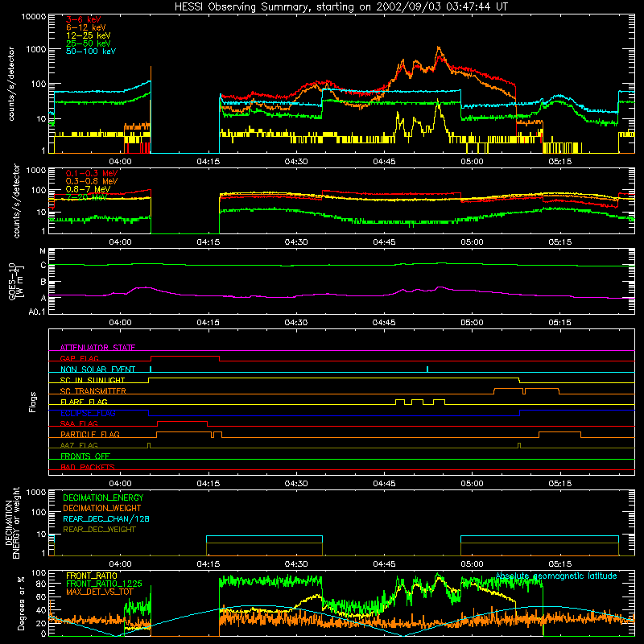The width and height of the screenshot is (644, 644).
Task: Click the yellow FRONT_RATIO legend label
Action: (x=92, y=576)
